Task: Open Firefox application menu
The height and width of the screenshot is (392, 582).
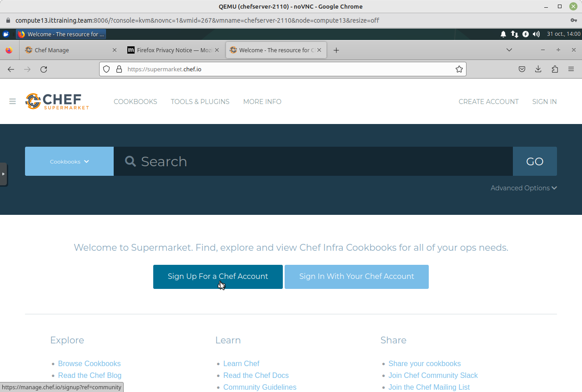Action: 571,69
